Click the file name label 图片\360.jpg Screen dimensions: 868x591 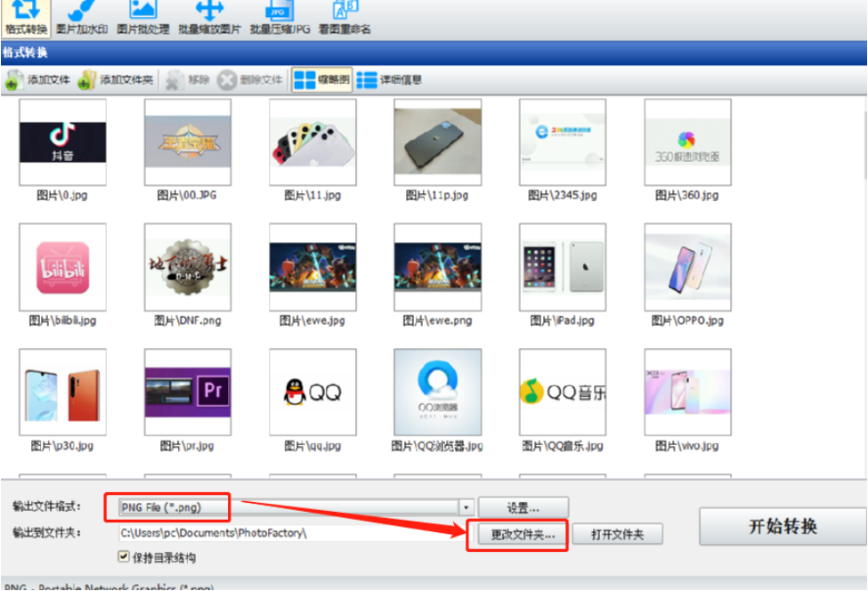tap(687, 195)
